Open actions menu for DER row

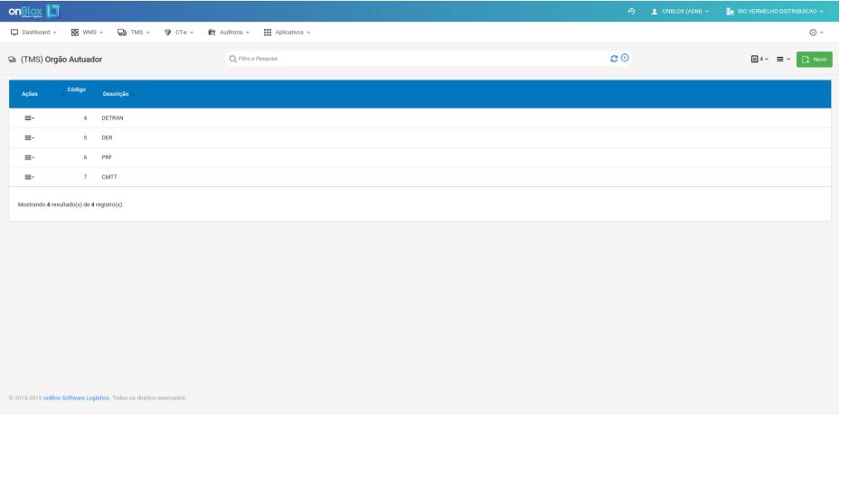[29, 137]
